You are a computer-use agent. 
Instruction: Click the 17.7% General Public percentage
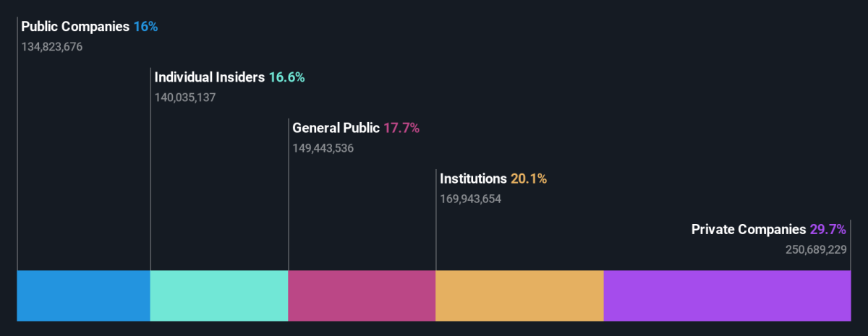tap(401, 128)
